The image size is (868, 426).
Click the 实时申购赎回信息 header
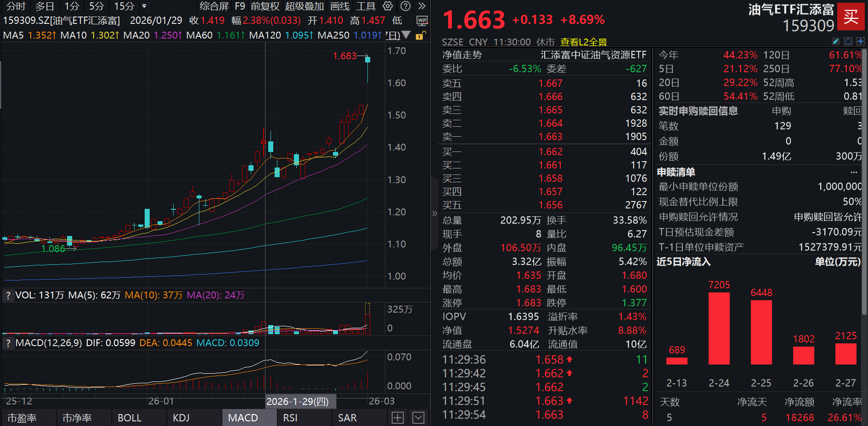[698, 111]
